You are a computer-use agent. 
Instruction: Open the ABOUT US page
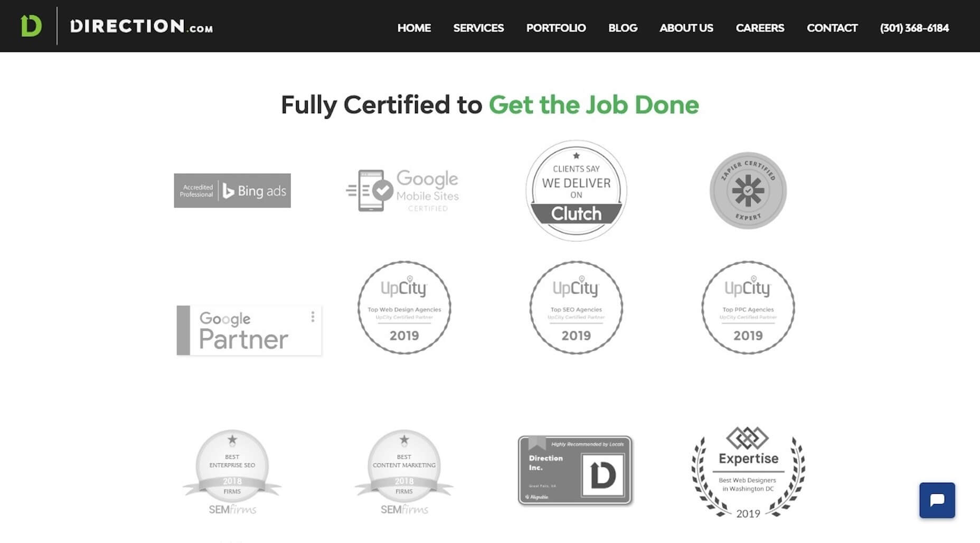coord(686,28)
